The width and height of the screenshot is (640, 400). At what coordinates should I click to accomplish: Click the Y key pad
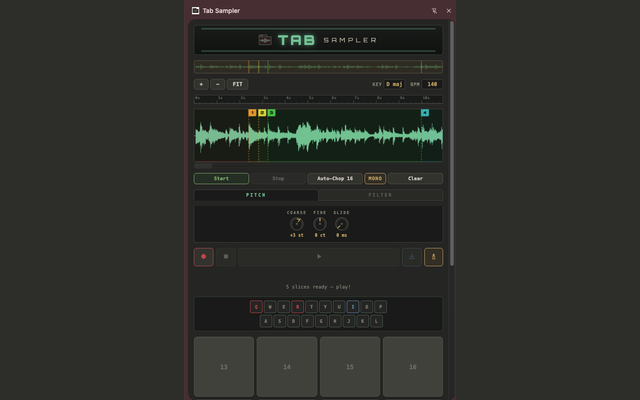coord(325,307)
